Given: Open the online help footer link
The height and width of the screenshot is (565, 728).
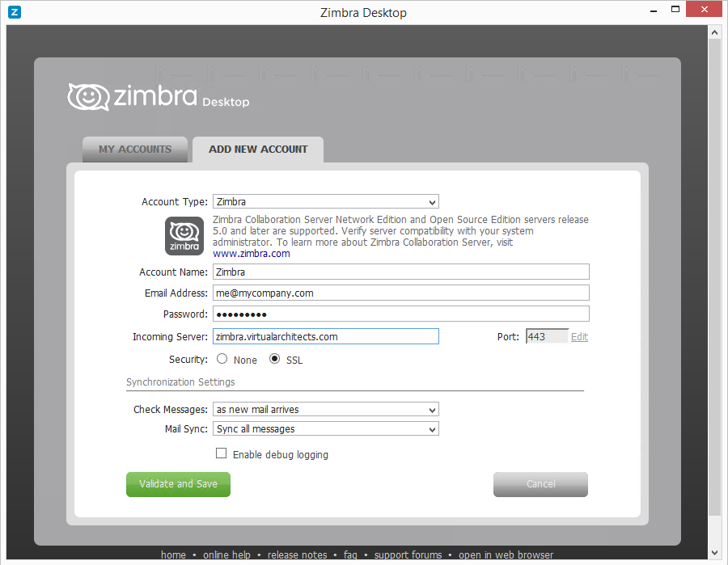Looking at the screenshot, I should [x=226, y=554].
